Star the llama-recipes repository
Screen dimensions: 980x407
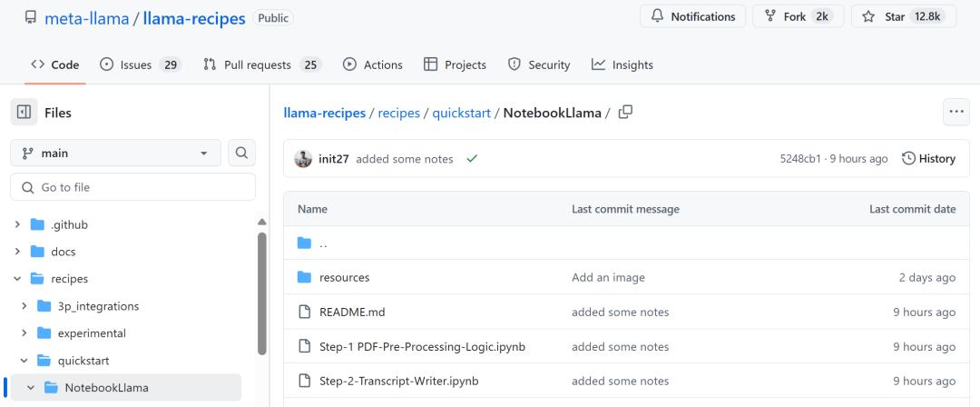(903, 17)
